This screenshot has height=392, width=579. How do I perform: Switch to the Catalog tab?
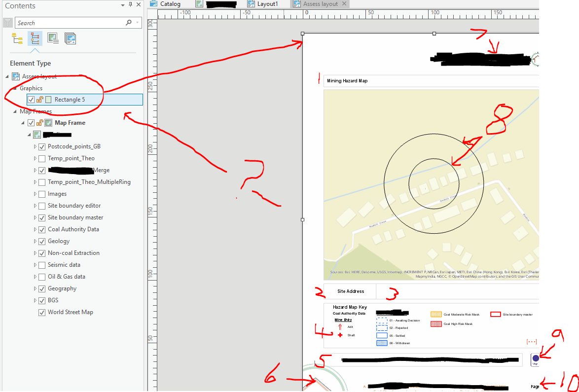(165, 3)
